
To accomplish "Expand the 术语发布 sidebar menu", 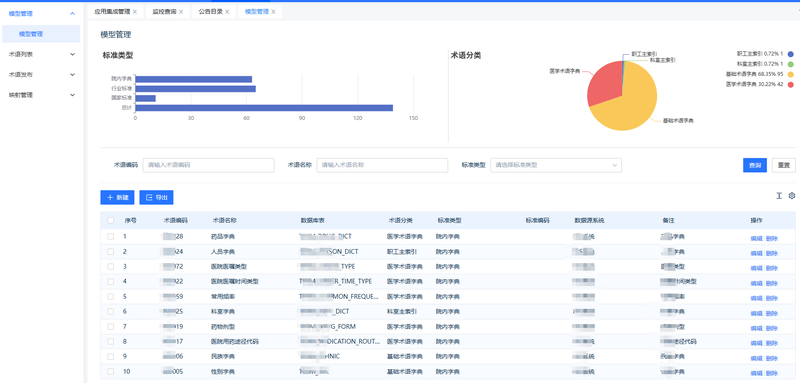I will coord(42,74).
